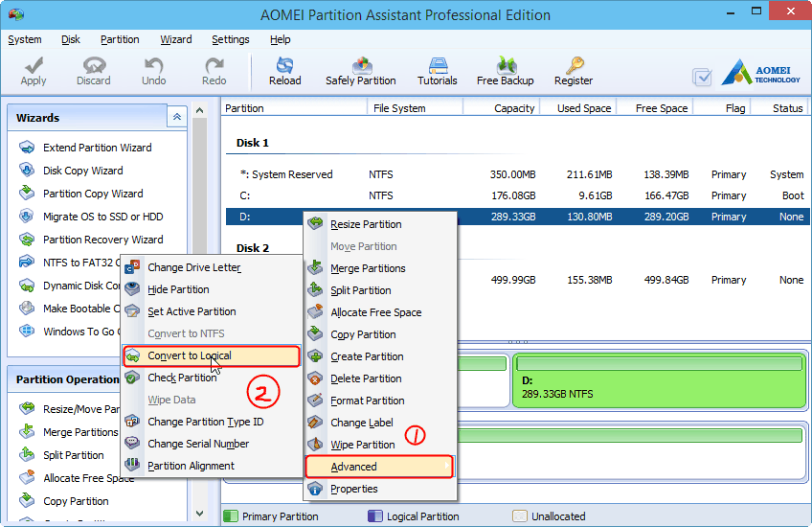Open the Disk menu
The width and height of the screenshot is (812, 527).
pyautogui.click(x=71, y=39)
